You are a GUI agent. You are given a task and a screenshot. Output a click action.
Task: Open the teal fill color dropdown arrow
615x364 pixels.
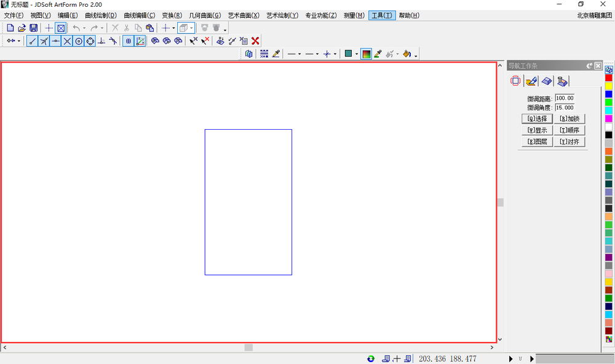pyautogui.click(x=357, y=53)
